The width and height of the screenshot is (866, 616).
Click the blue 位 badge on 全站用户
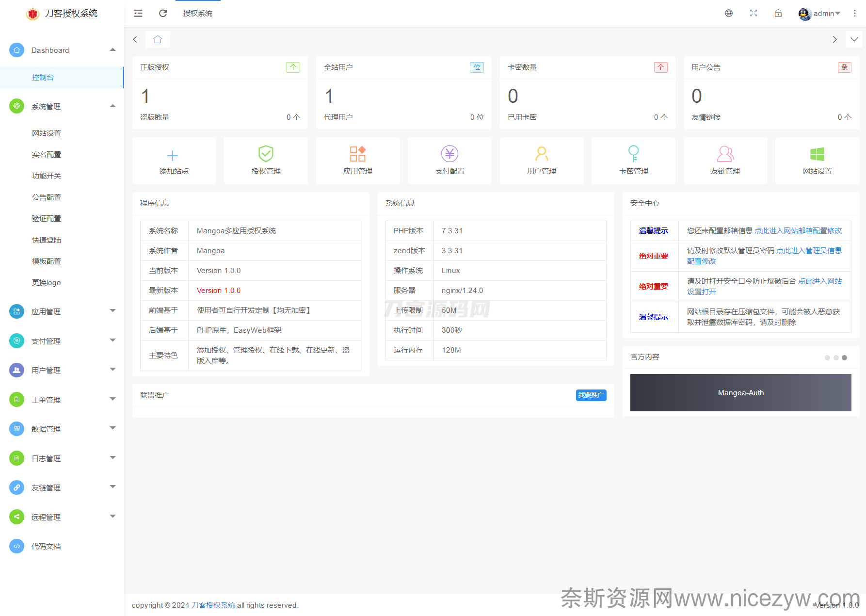coord(477,67)
